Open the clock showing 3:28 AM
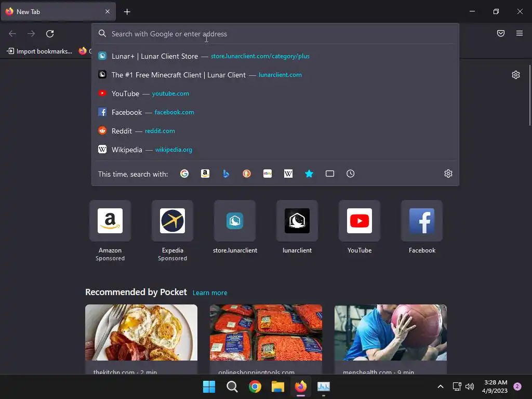 coord(495,387)
